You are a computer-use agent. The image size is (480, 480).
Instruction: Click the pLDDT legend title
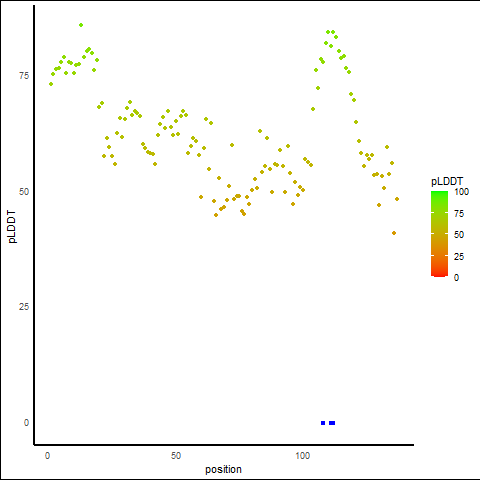click(x=447, y=182)
